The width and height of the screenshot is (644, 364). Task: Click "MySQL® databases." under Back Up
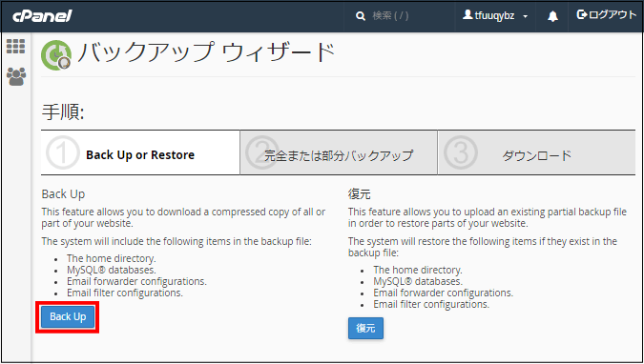[112, 270]
